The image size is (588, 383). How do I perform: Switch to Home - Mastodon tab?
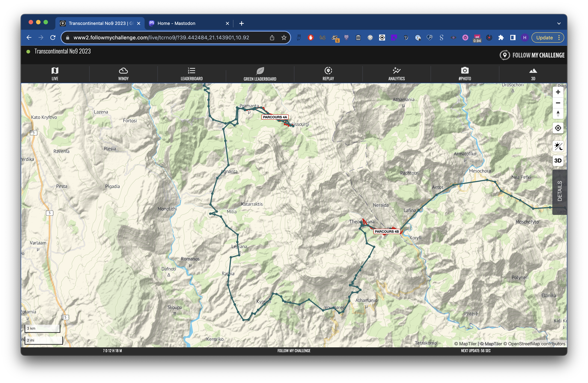click(189, 23)
